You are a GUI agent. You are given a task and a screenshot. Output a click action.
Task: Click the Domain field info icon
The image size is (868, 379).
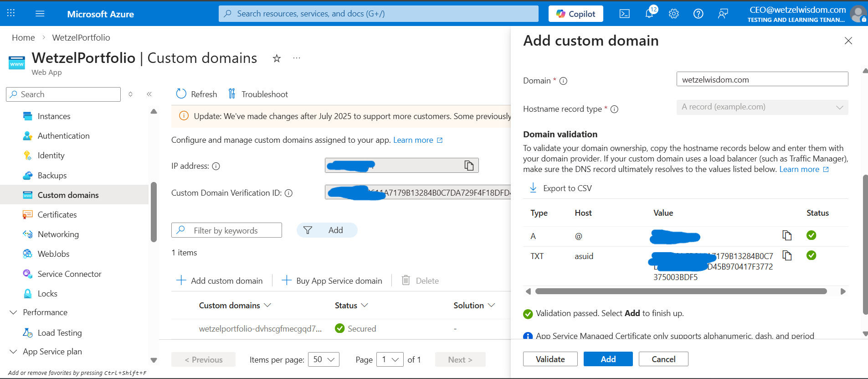pos(563,81)
